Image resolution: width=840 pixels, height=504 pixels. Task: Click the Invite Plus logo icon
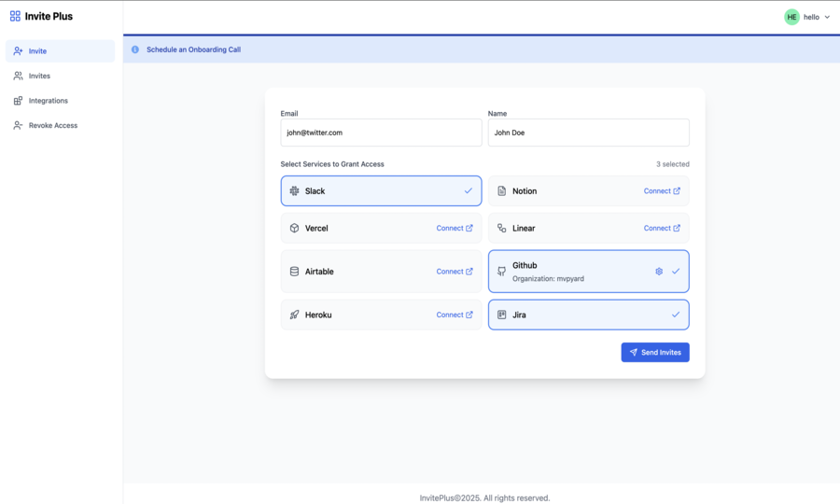(x=15, y=17)
